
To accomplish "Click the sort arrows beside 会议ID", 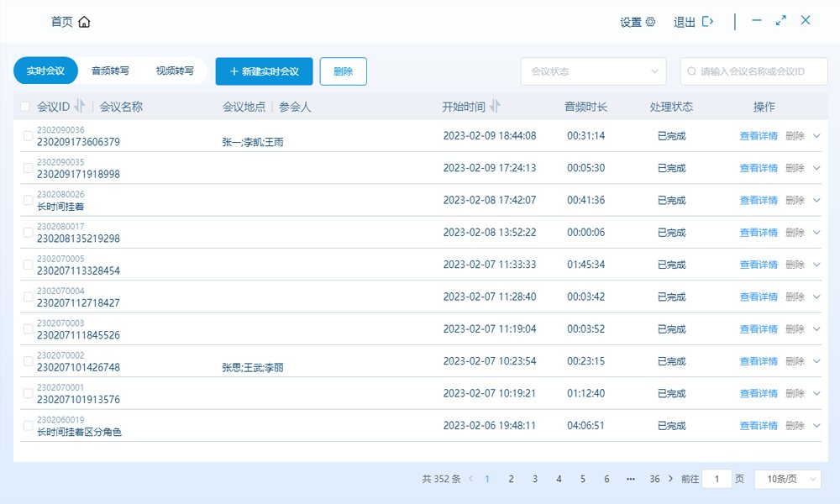I will [x=80, y=107].
